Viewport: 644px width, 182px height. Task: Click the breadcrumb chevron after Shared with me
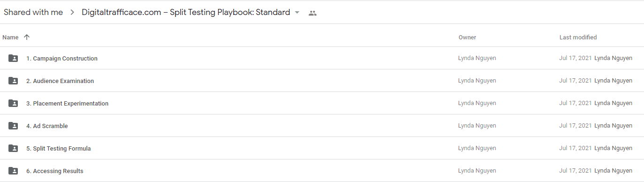click(x=72, y=13)
